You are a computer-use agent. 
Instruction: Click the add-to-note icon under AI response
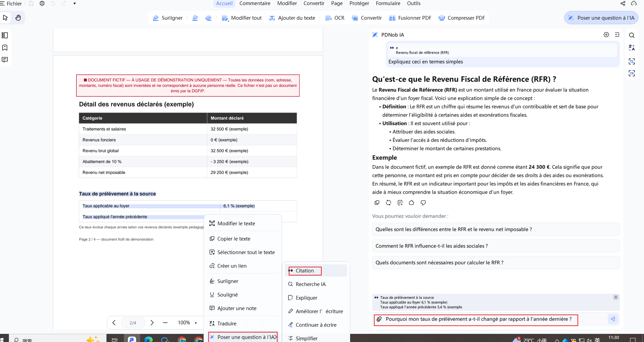coord(400,203)
